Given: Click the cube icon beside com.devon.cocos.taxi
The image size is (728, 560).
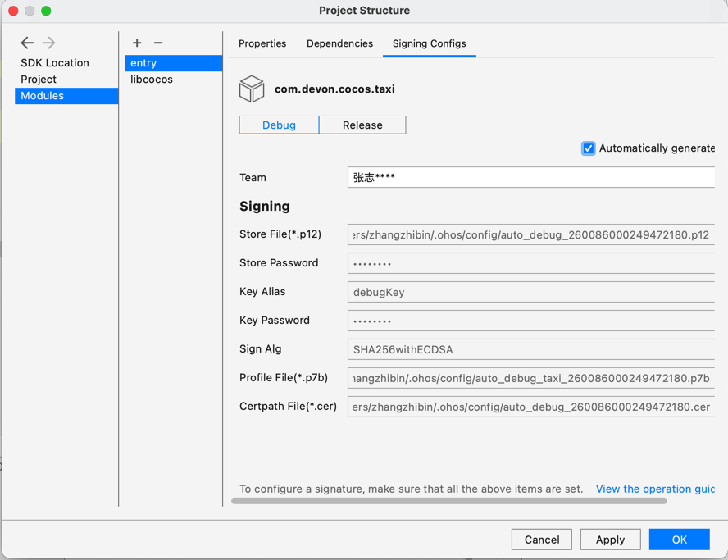Looking at the screenshot, I should point(252,89).
